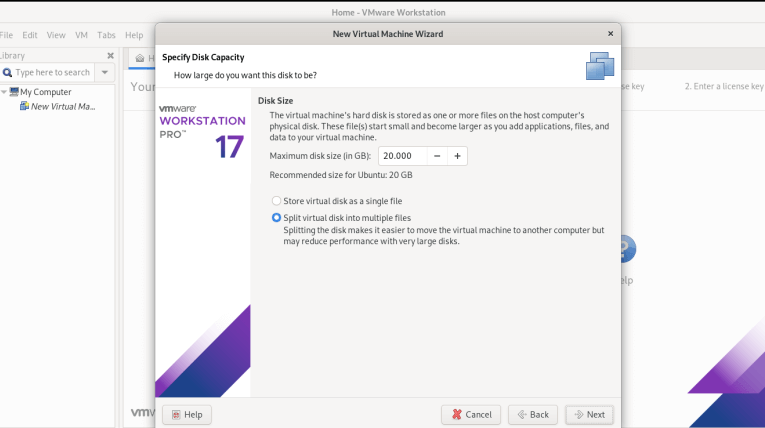Click the search magnifier icon in Library

point(7,73)
